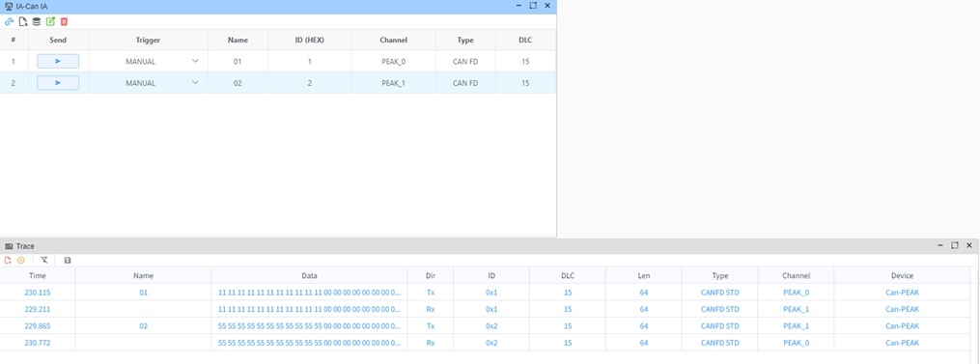Click the Len column header in Trace

point(643,275)
